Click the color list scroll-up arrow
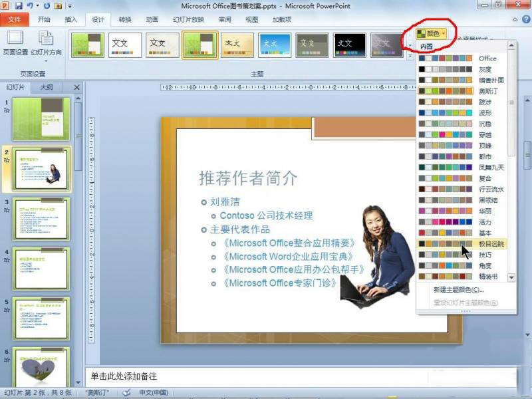532x399 pixels. 511,45
